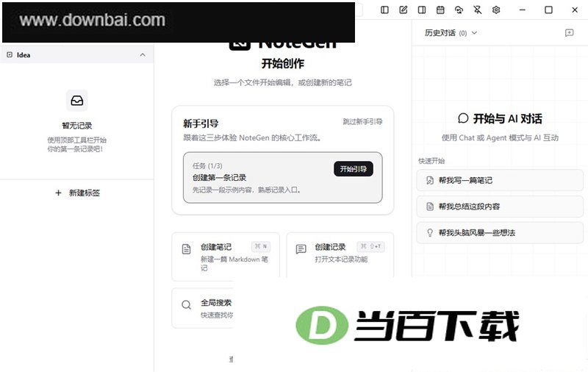Screen dimensions: 588x372
Task: Click the lightbulb icon on 帮我头脑风暴
Action: click(430, 233)
